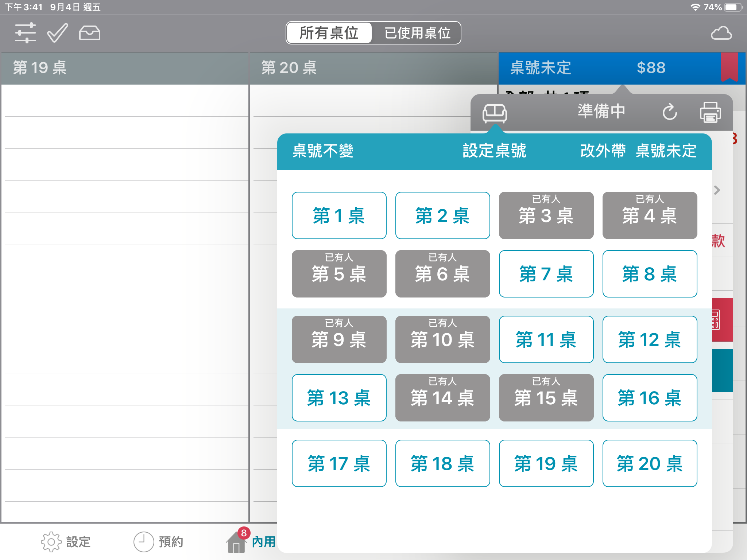This screenshot has height=560, width=747.
Task: Choose 改外帶 in popup header
Action: click(x=603, y=151)
